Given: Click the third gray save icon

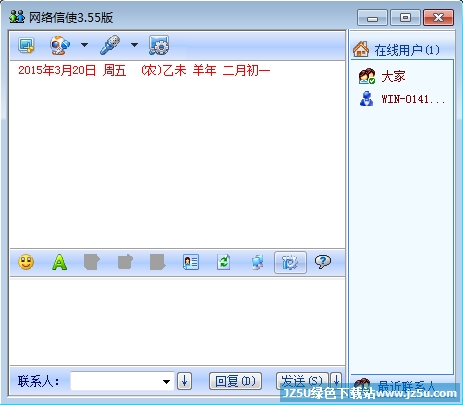Looking at the screenshot, I should pyautogui.click(x=157, y=262).
